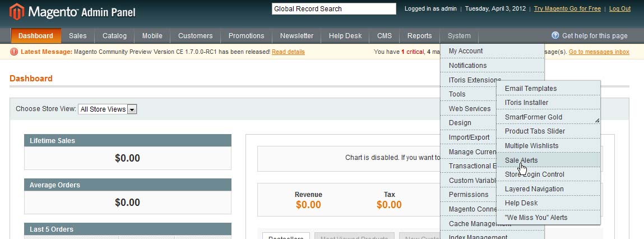
Task: Choose Email Templates in the submenu
Action: [531, 89]
